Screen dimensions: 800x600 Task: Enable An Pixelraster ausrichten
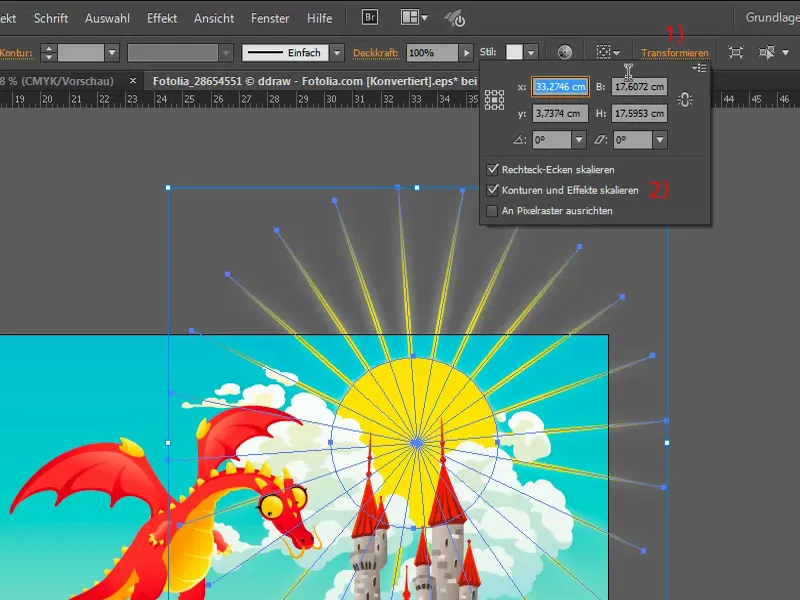click(492, 212)
